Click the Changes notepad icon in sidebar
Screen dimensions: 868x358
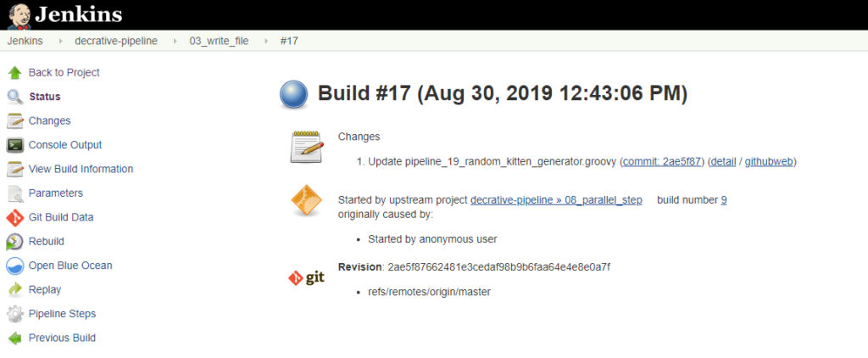point(14,121)
